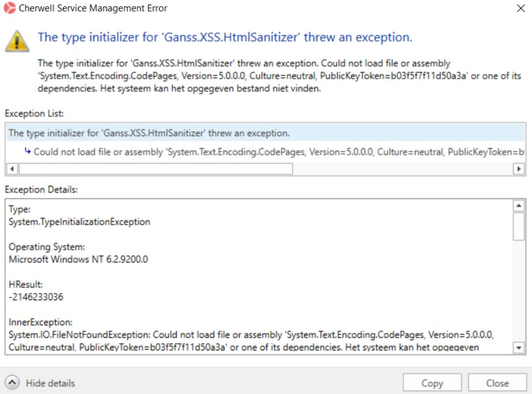Click the right arrow of the horizontal scrollbar
This screenshot has width=532, height=394.
coord(519,169)
